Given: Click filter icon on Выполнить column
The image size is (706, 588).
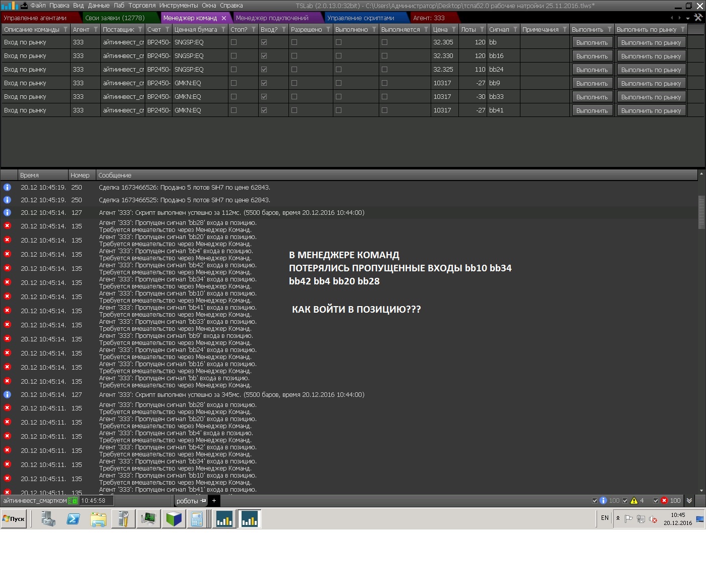Looking at the screenshot, I should pos(610,29).
